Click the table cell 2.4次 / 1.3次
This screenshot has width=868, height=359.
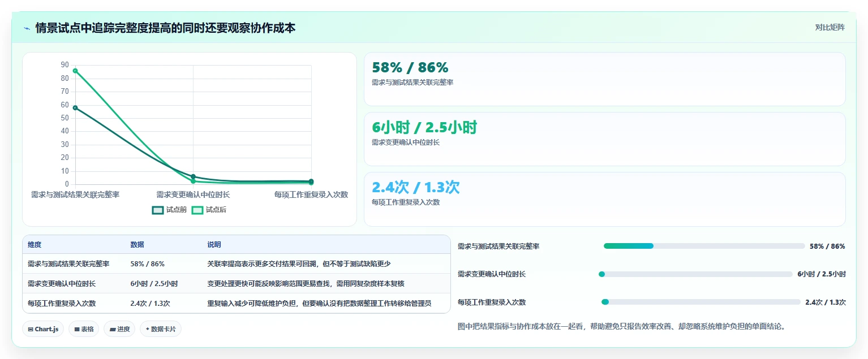(x=150, y=304)
